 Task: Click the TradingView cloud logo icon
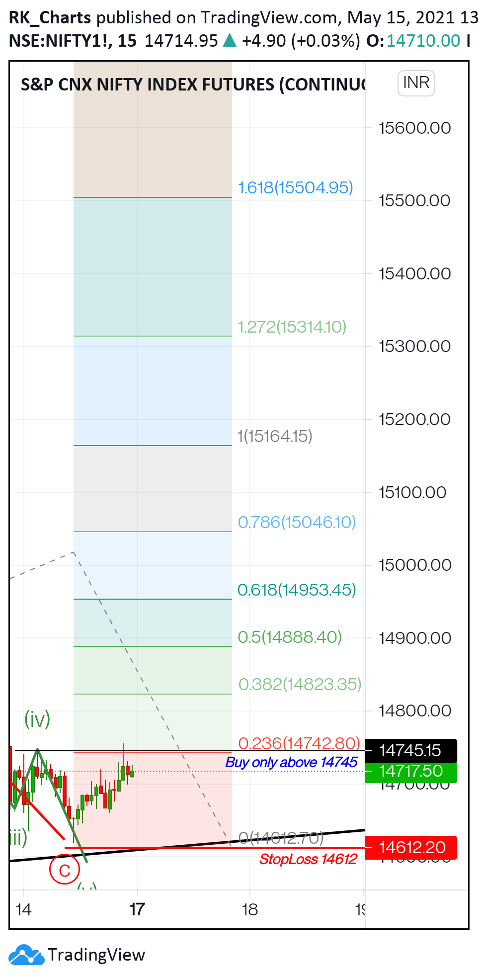26,955
